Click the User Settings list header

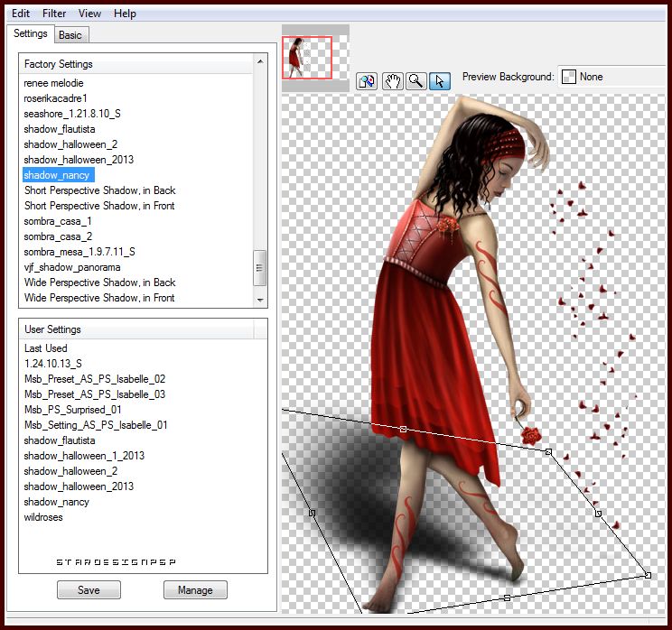point(136,329)
